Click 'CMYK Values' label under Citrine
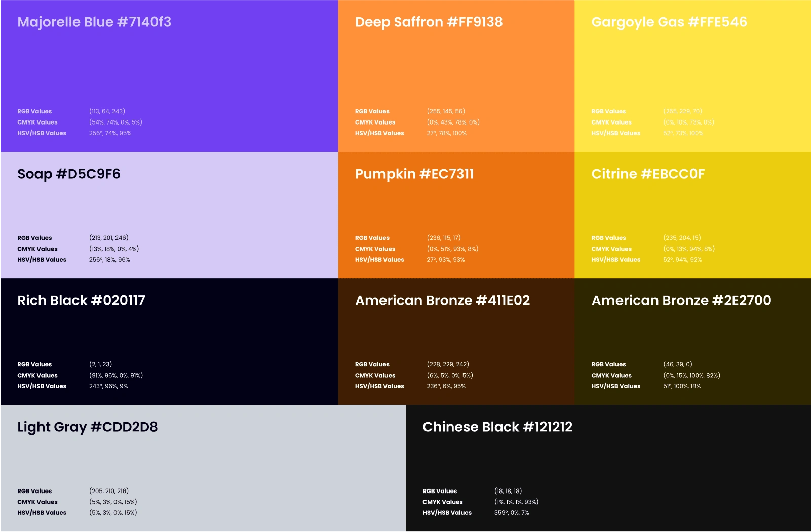 click(611, 249)
